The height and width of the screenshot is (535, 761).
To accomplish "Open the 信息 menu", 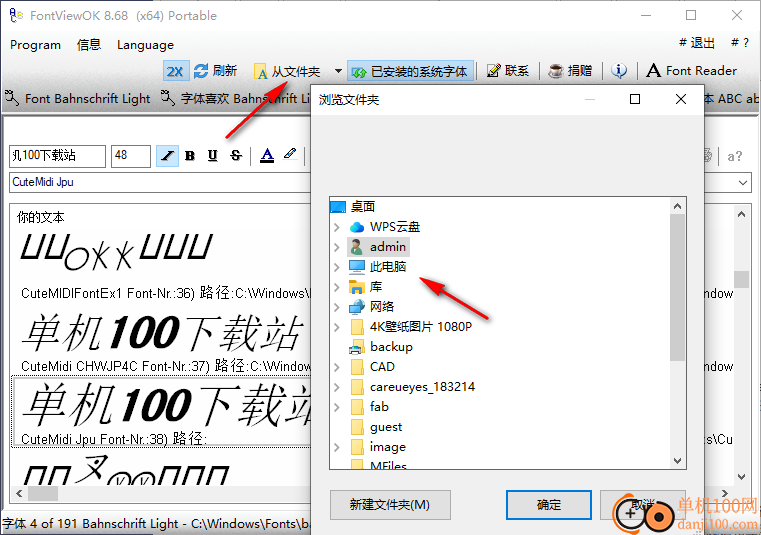I will (89, 45).
